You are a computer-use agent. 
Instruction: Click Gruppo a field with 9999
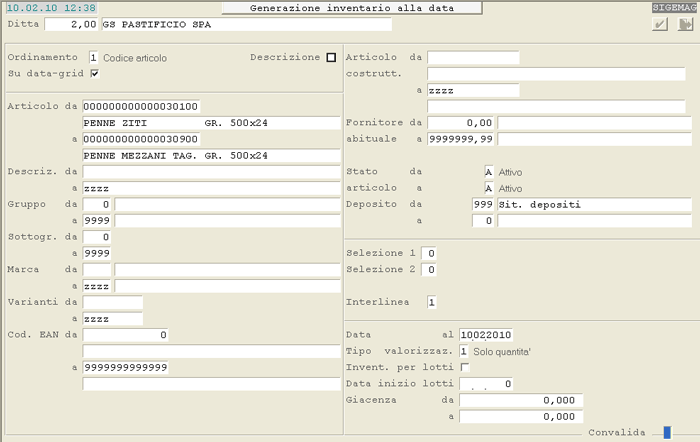click(x=97, y=221)
